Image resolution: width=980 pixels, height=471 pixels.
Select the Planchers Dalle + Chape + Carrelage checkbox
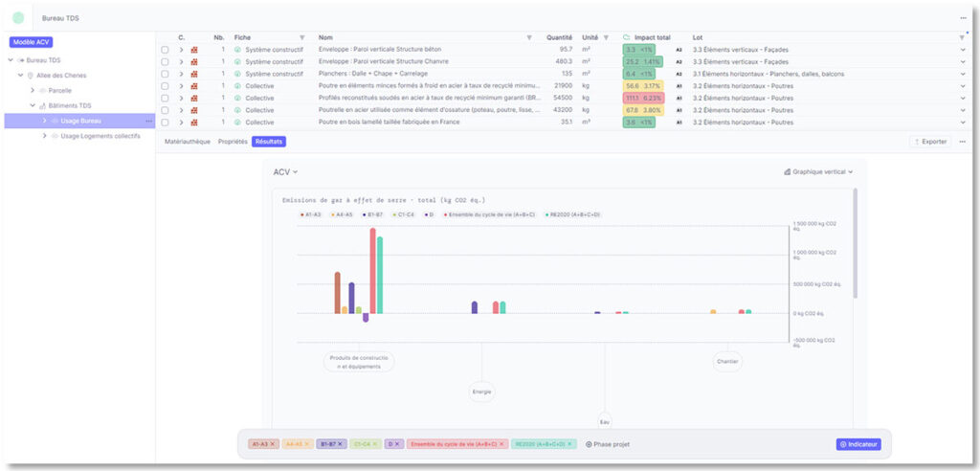click(166, 74)
